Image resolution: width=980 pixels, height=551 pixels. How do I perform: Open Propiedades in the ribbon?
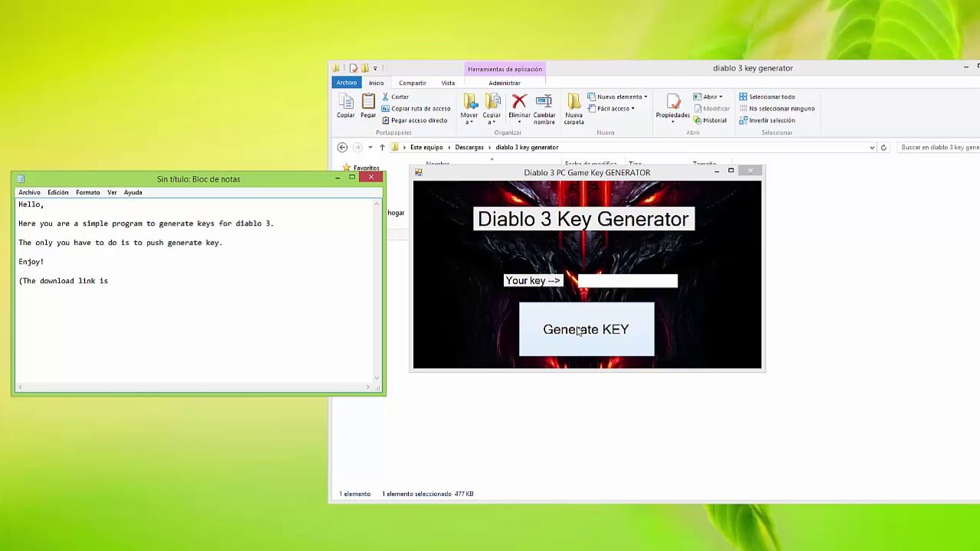(x=673, y=108)
